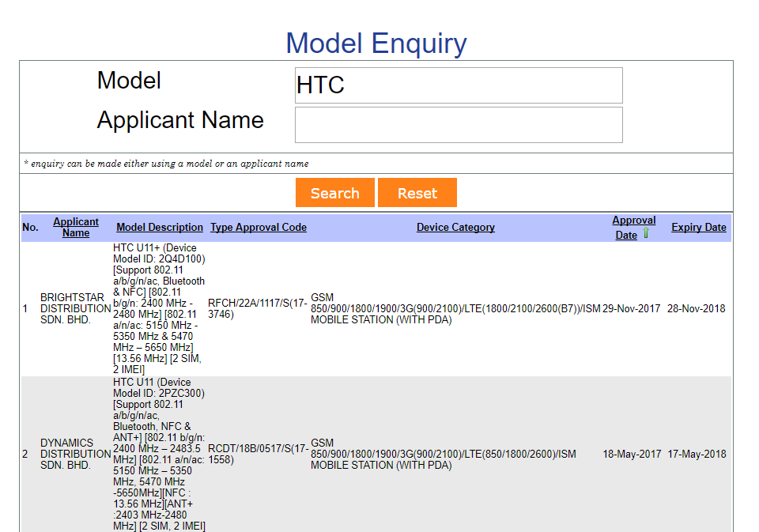Click the Model text field containing HTC
The image size is (759, 532).
[x=458, y=85]
